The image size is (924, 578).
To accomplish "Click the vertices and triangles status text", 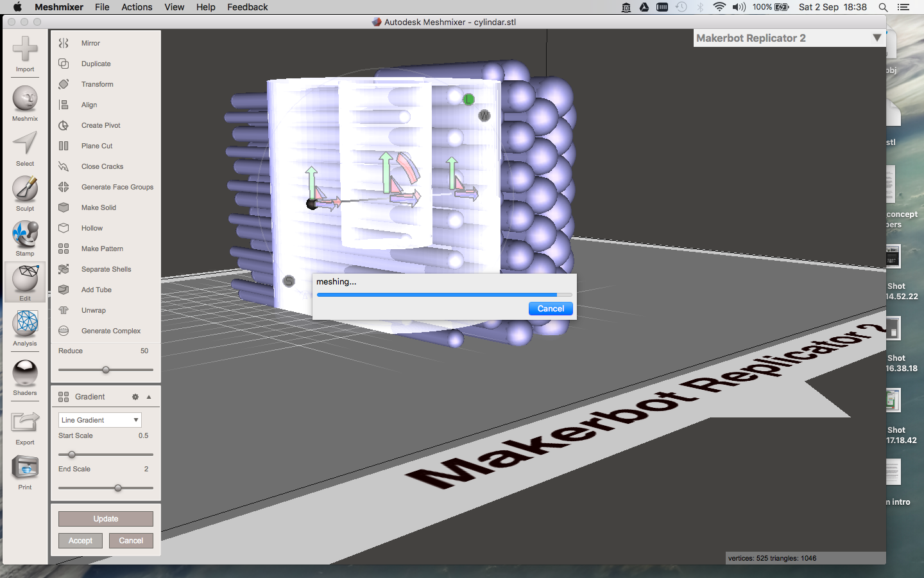I will pyautogui.click(x=772, y=558).
